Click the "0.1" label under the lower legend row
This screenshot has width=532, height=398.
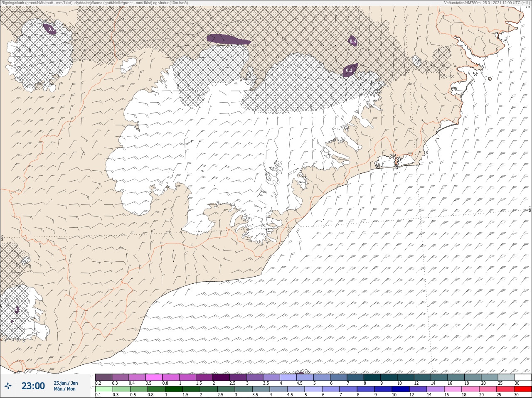point(98,395)
